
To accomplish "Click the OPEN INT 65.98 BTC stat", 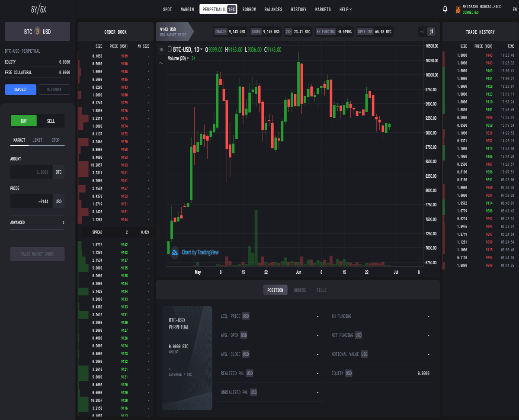I will pyautogui.click(x=375, y=32).
